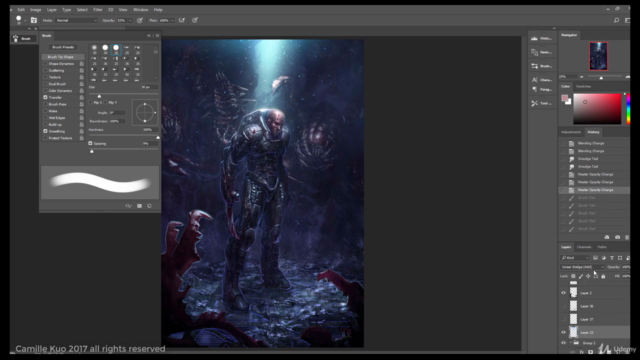Image resolution: width=640 pixels, height=360 pixels.
Task: Filter layers by pixel layers icon
Action: click(x=596, y=258)
